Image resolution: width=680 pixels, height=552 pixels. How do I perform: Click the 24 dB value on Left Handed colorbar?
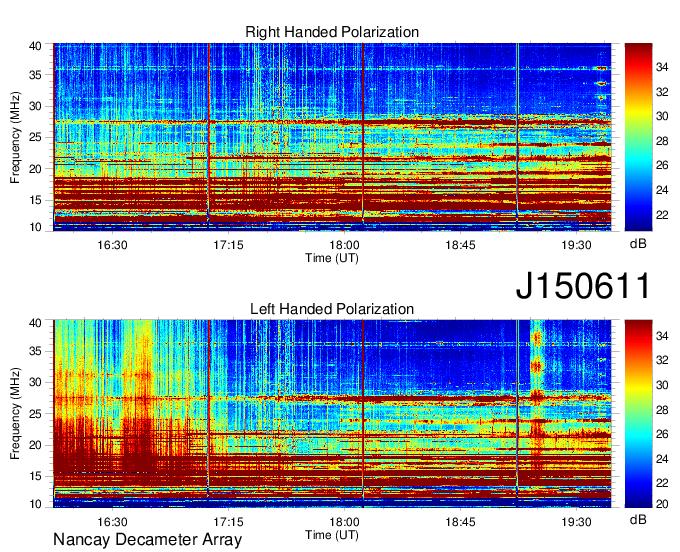pos(662,459)
